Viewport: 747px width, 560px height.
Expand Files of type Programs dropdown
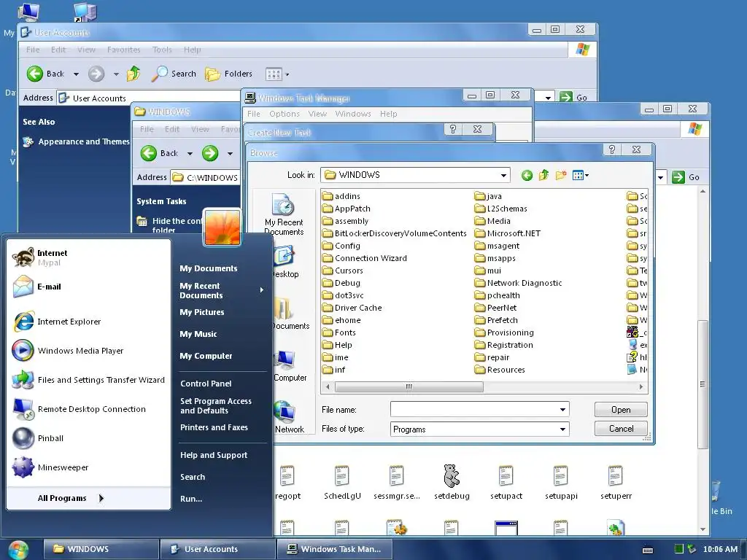562,429
